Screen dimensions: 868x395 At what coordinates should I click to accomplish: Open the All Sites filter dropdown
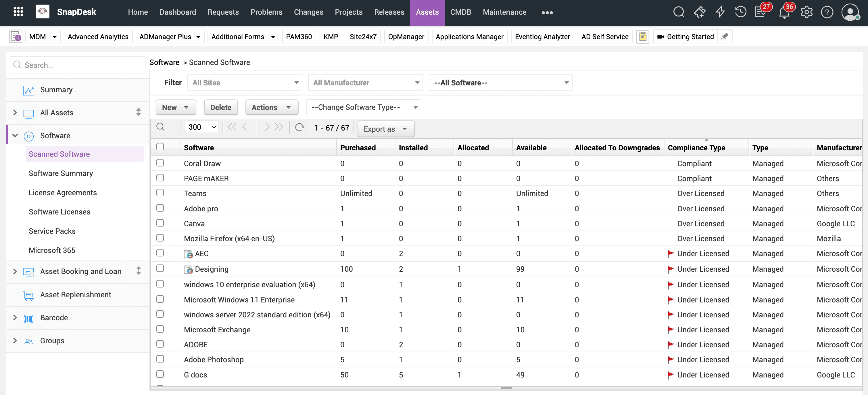[x=245, y=83]
